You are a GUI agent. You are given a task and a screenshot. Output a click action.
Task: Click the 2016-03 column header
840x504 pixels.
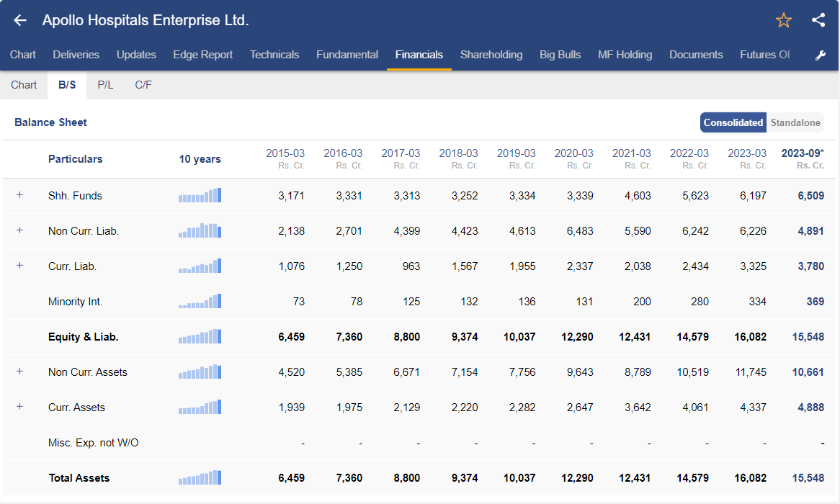coord(343,153)
